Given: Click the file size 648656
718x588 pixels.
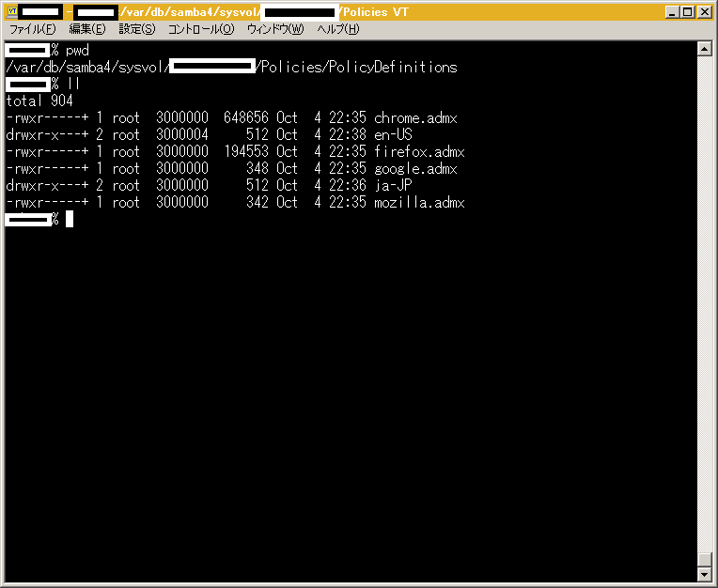Looking at the screenshot, I should click(246, 118).
